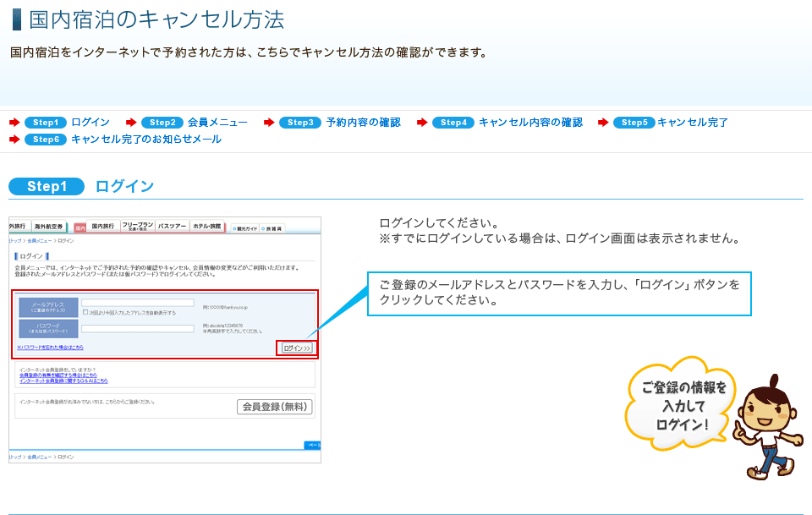Open the 観光ガイド icon link
The height and width of the screenshot is (515, 812).
[244, 227]
